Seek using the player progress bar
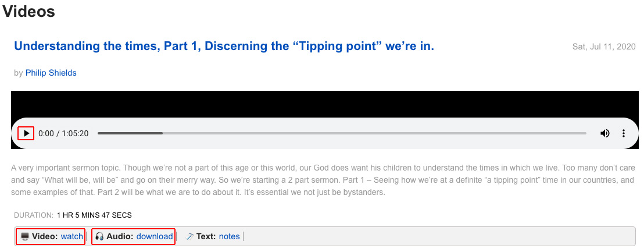The height and width of the screenshot is (252, 644). [x=342, y=133]
